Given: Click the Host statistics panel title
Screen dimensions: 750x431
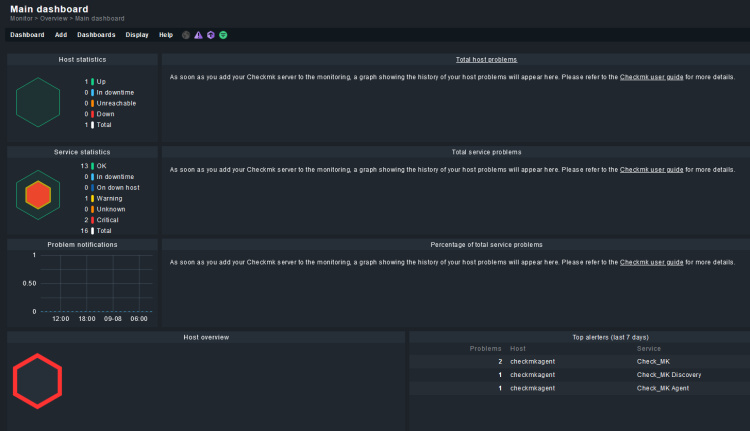Looking at the screenshot, I should (82, 60).
